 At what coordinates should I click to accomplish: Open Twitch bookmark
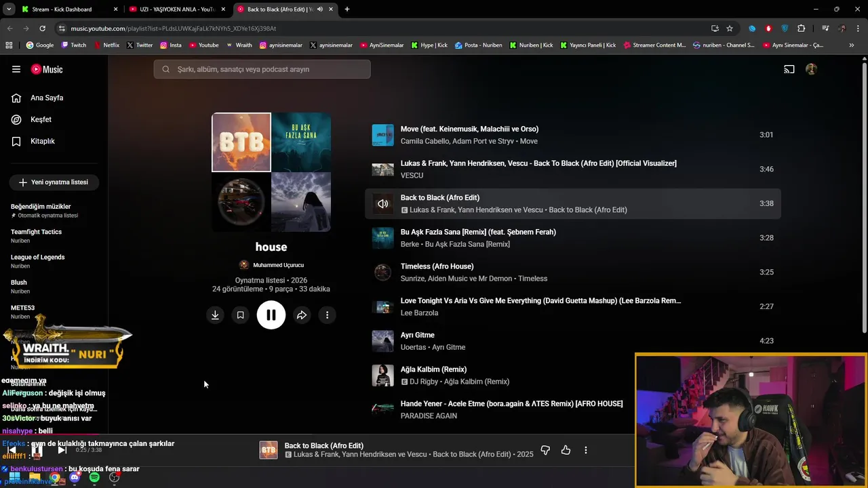pos(74,45)
